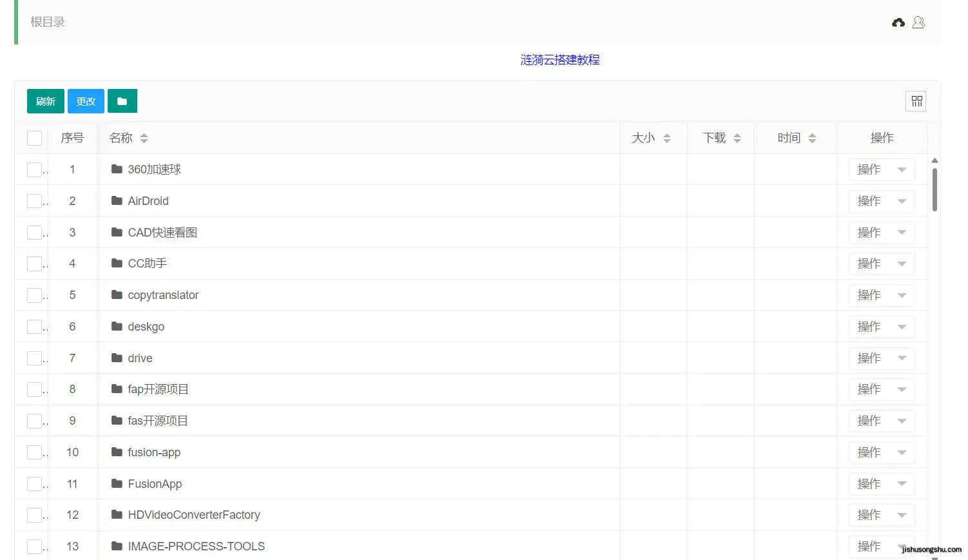Click the folder icon beside 360加速球
The width and height of the screenshot is (968, 560).
pyautogui.click(x=117, y=169)
